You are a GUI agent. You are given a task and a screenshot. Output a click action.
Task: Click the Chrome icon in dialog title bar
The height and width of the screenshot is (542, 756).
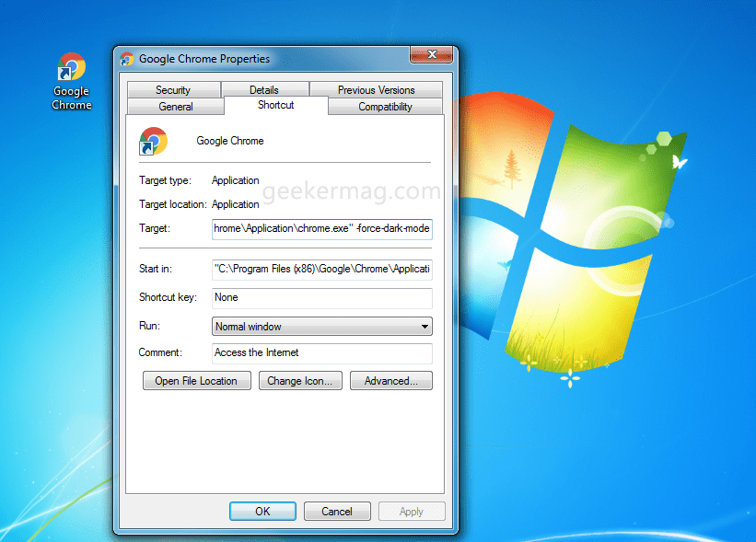[127, 59]
